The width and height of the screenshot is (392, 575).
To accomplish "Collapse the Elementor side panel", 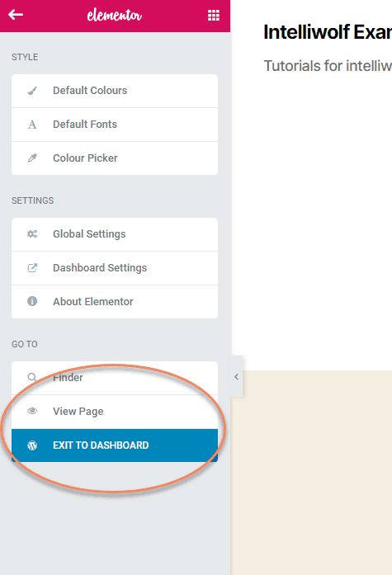I will [237, 377].
